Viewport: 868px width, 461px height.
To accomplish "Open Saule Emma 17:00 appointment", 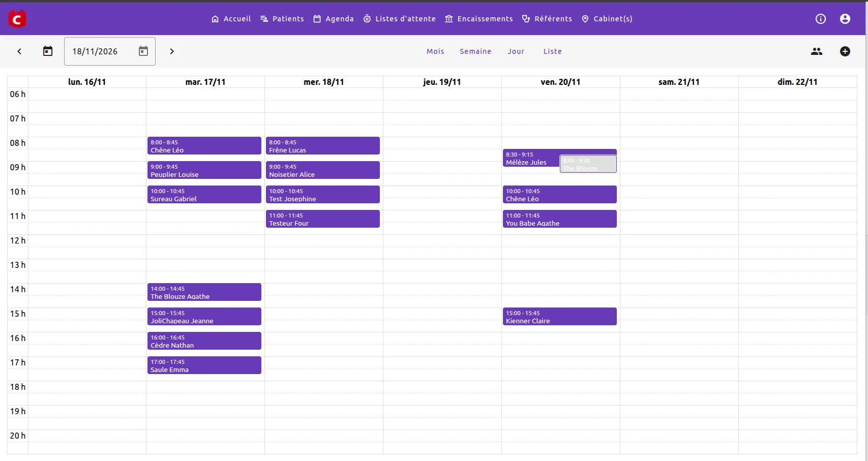I will (x=204, y=365).
